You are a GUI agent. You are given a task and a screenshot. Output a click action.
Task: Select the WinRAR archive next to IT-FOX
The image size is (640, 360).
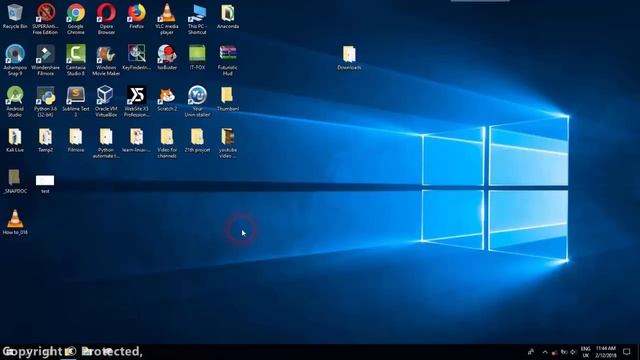click(x=228, y=60)
